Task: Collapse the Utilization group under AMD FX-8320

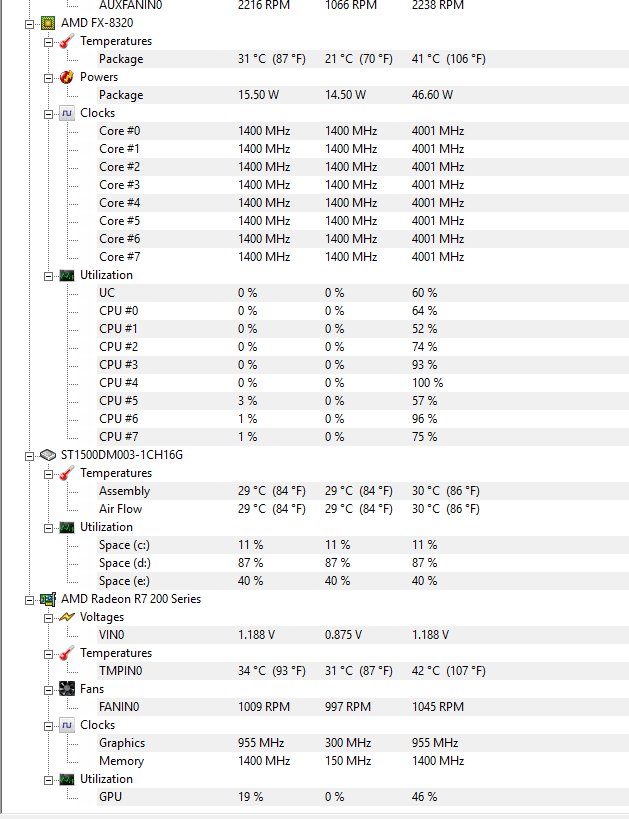Action: 47,275
